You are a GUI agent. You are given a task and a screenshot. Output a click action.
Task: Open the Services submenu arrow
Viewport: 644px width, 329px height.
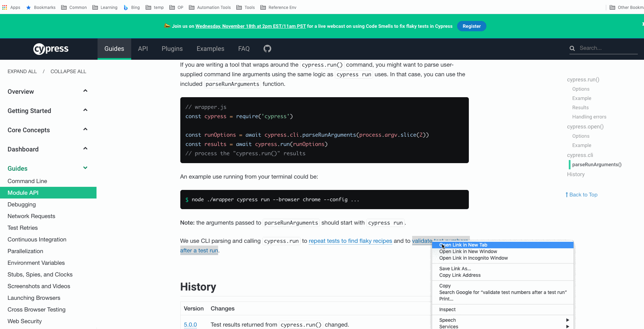(567, 327)
